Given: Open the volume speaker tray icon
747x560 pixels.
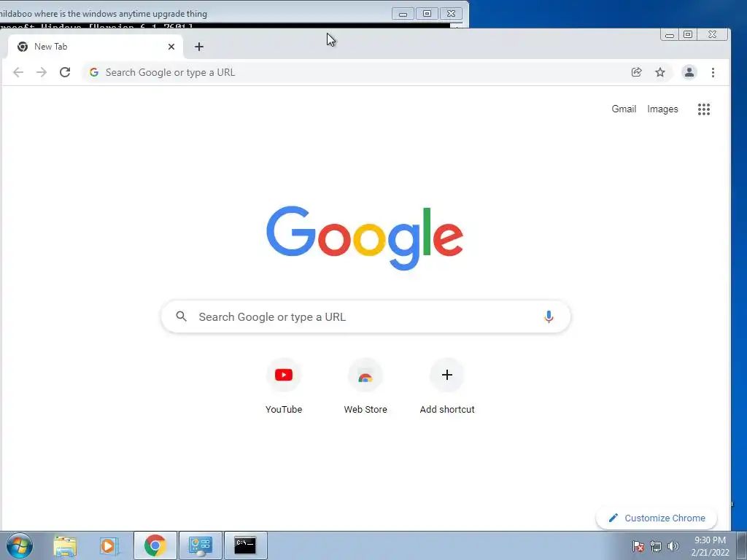Looking at the screenshot, I should tap(673, 546).
